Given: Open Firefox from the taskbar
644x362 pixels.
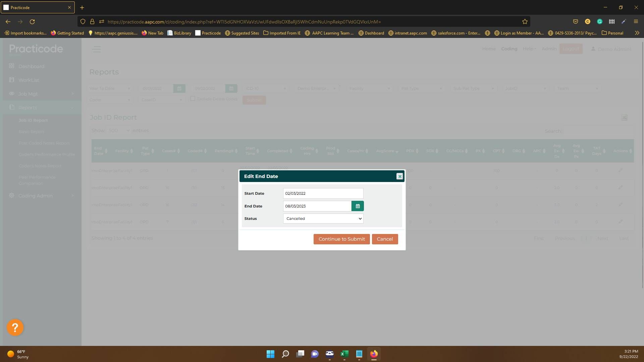Looking at the screenshot, I should [374, 354].
